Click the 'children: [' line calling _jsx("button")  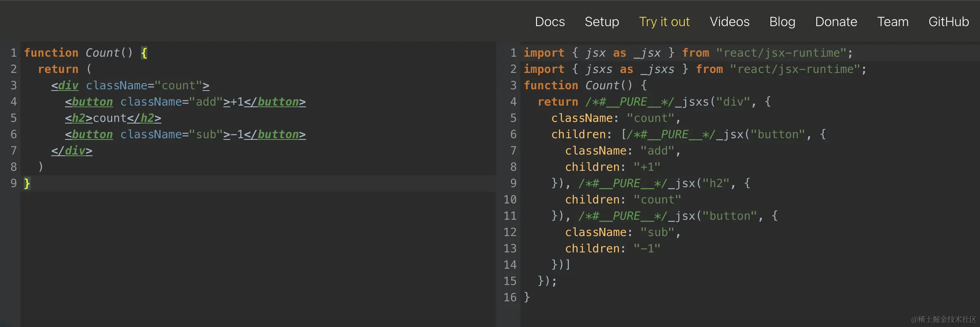[x=688, y=134]
